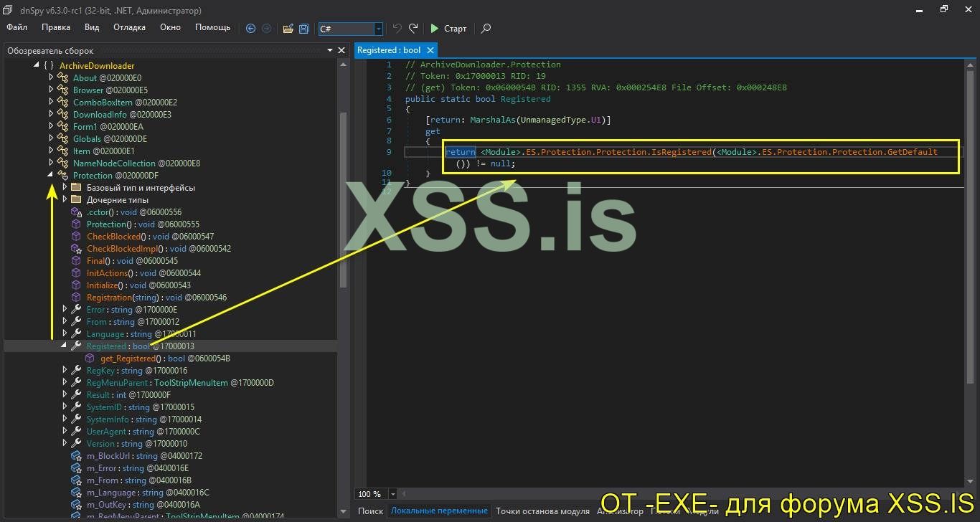Switch to the Поиск bottom tab
Screen dimensions: 980x522
click(370, 511)
